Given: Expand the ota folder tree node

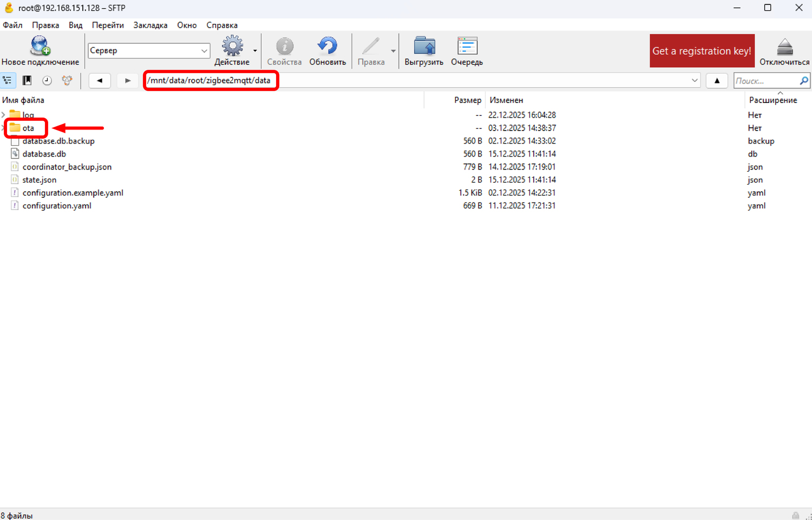Looking at the screenshot, I should pos(4,128).
